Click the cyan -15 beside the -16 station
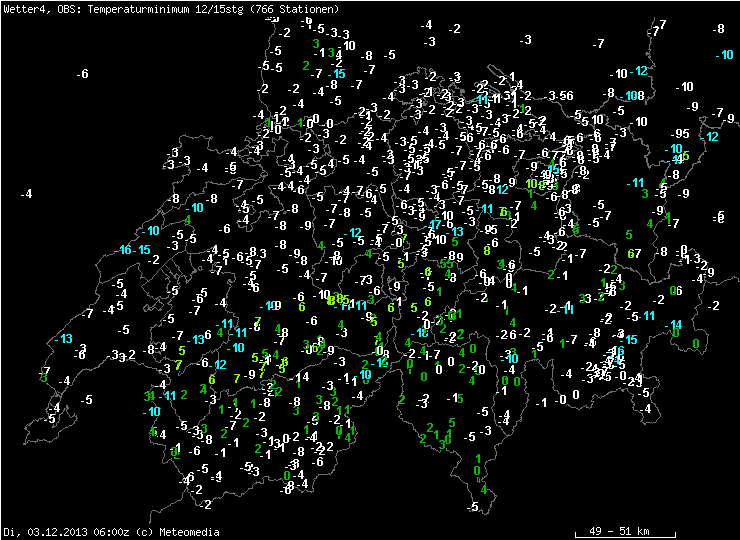This screenshot has width=740, height=540. (145, 250)
